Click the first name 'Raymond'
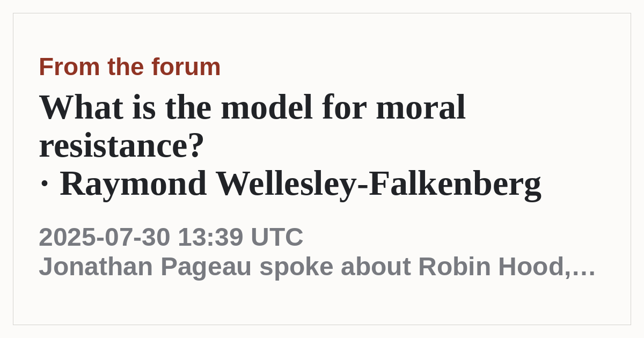This screenshot has height=338, width=644. pos(134,183)
